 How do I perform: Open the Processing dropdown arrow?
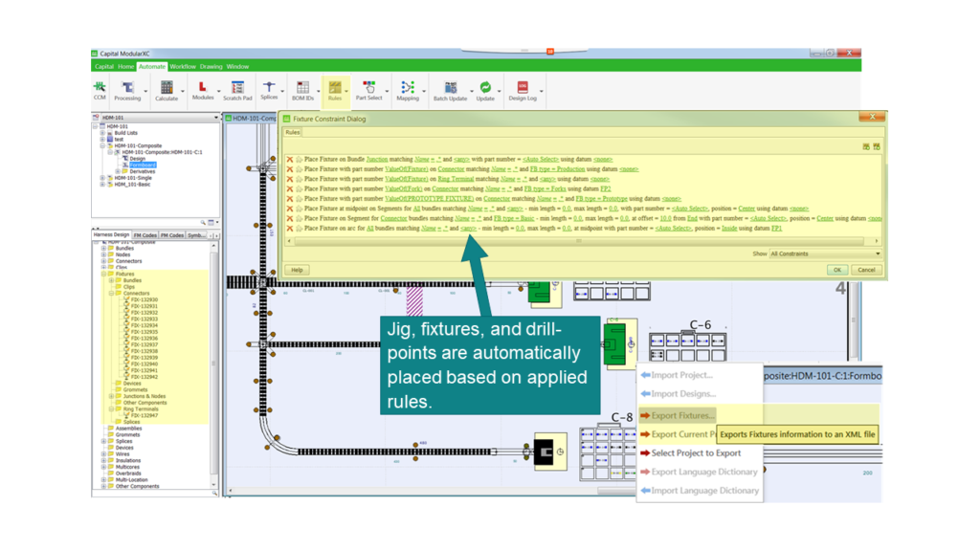145,92
